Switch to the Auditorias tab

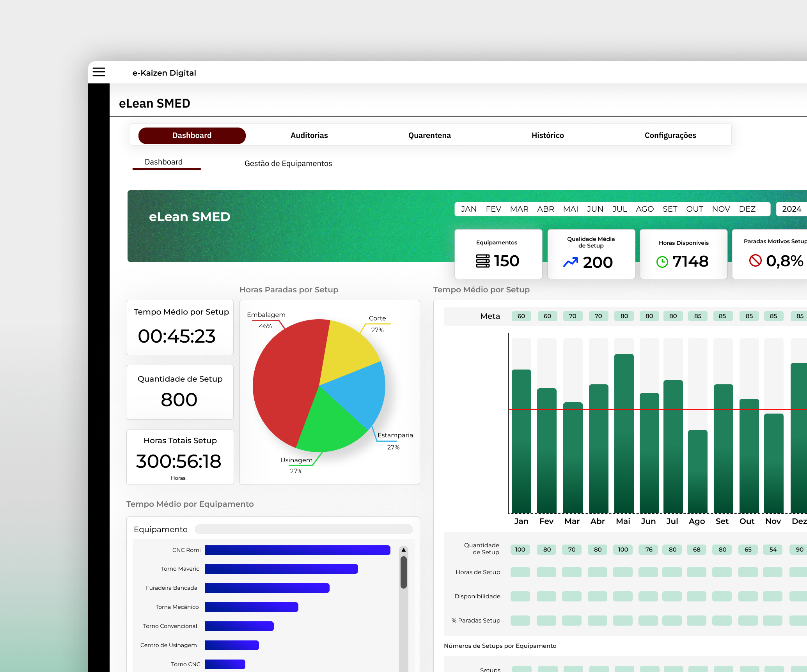point(309,135)
